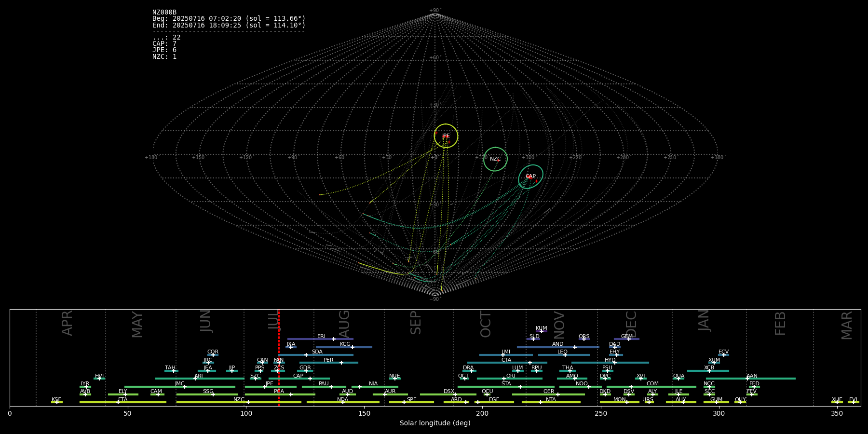Click the DSX shower label in the timeline
868x434 pixels.
pyautogui.click(x=449, y=392)
